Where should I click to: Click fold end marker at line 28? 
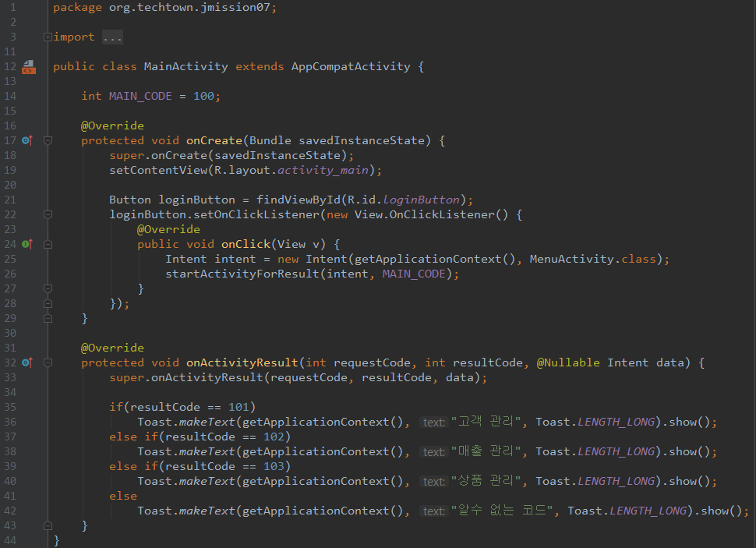click(48, 303)
